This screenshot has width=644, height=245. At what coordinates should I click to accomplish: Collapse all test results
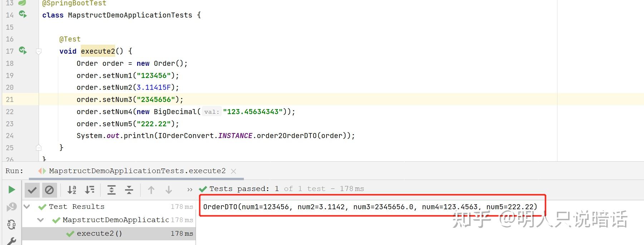tap(129, 190)
